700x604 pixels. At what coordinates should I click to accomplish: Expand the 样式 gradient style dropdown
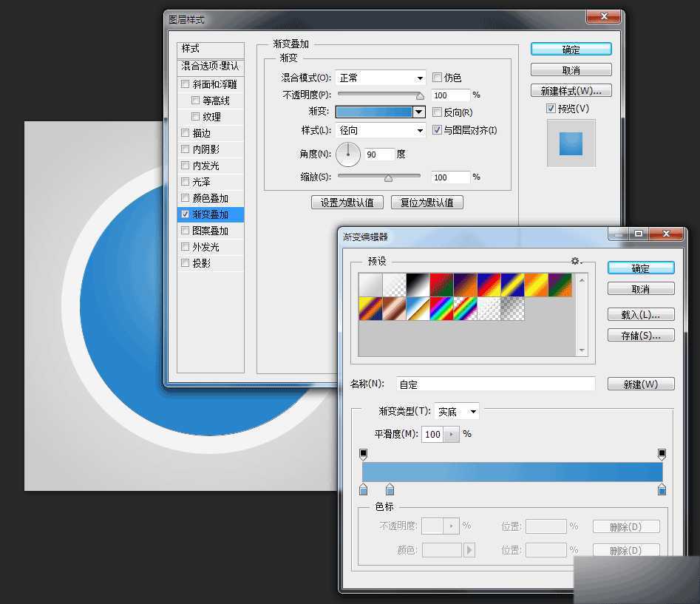[381, 130]
